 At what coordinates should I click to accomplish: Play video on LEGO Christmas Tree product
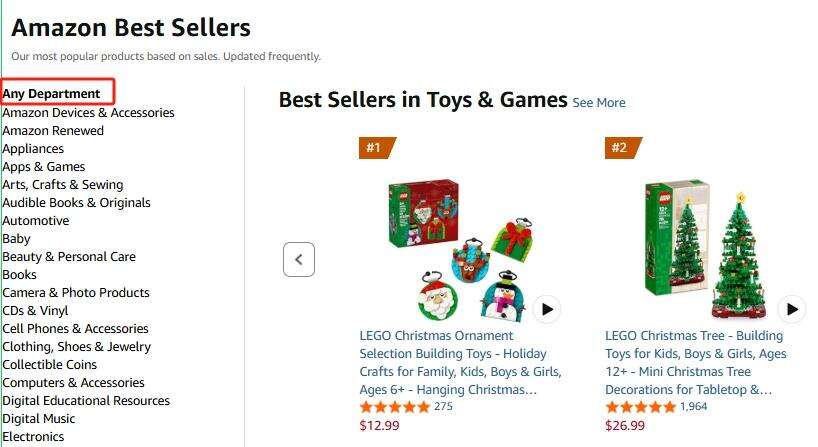coord(792,309)
